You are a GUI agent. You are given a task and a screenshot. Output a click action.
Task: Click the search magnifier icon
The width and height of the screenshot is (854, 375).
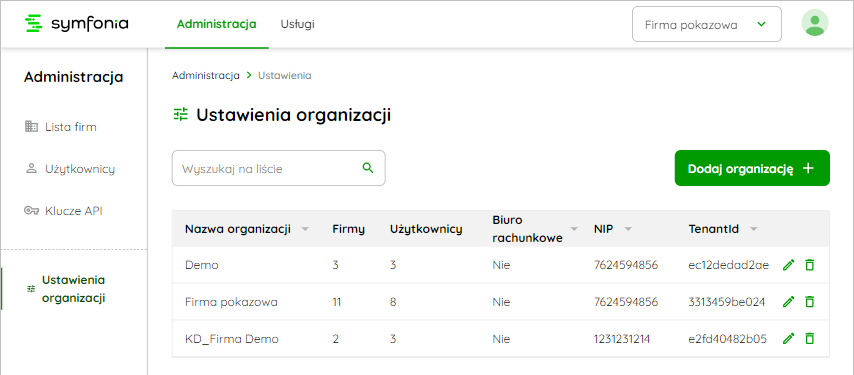[368, 168]
